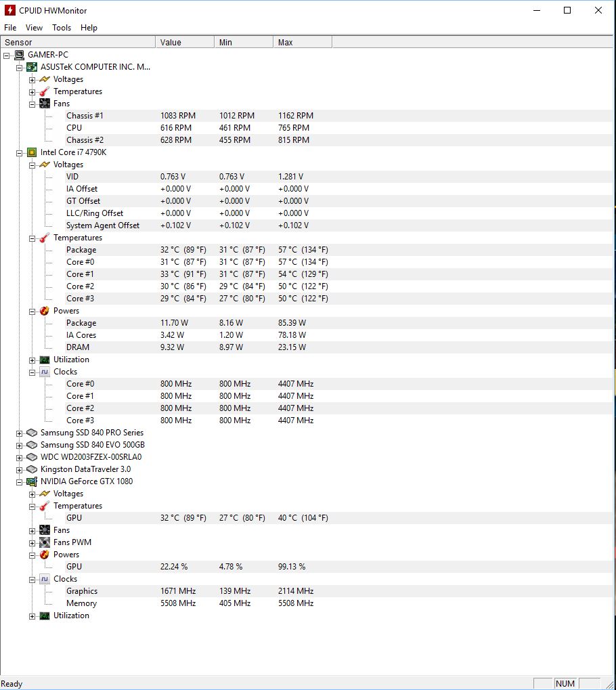Expand the Kingston DataTraveler 3.0 node
Viewport: 616px width, 690px height.
[x=20, y=470]
